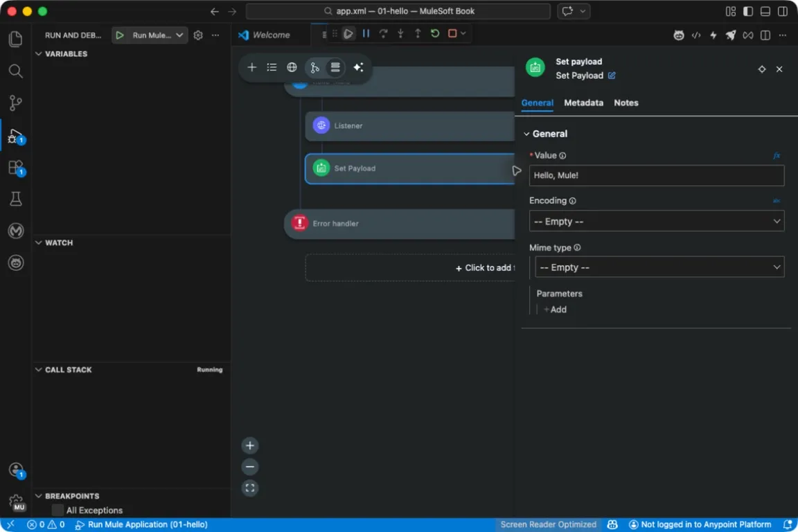The width and height of the screenshot is (798, 532).
Task: Edit the Value field Hello, Mule!
Action: point(657,176)
